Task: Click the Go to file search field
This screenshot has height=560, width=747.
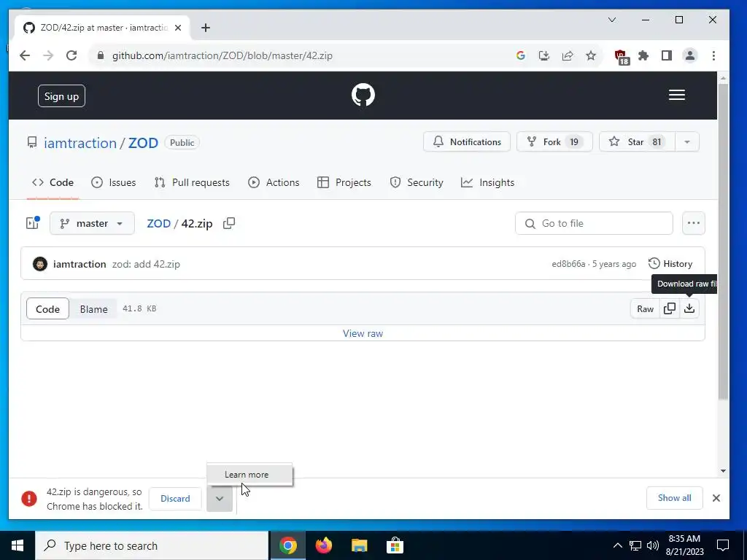Action: 594,223
